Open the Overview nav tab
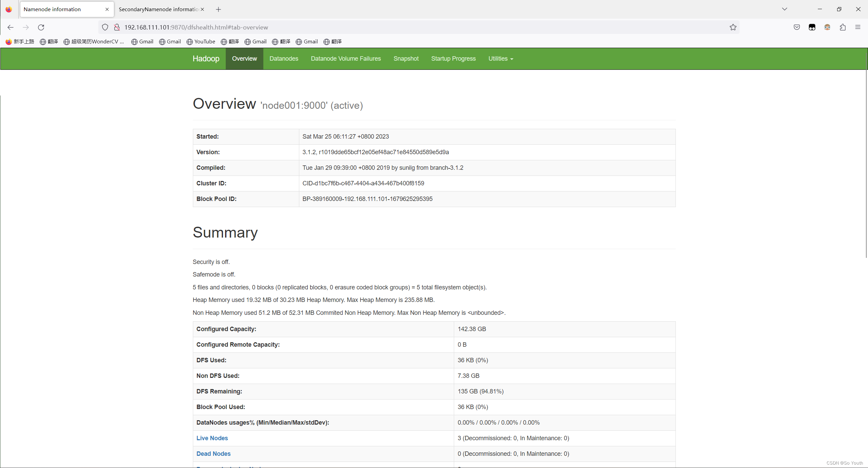Viewport: 868px width, 468px height. click(244, 59)
